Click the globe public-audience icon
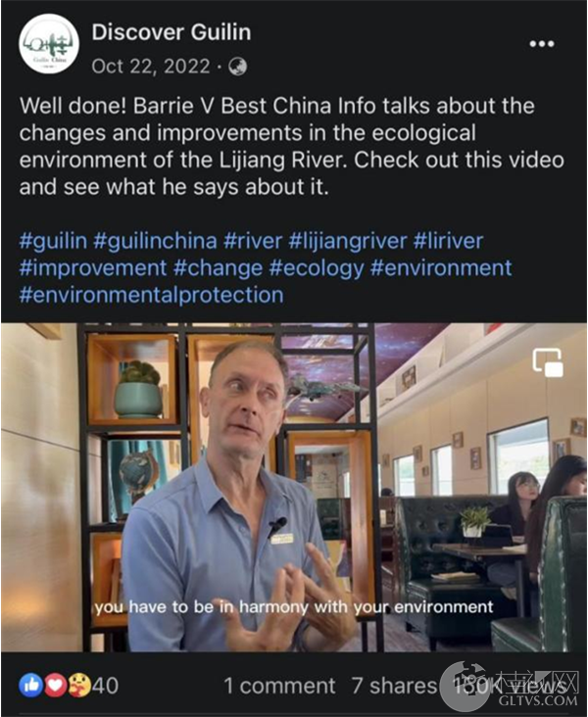The width and height of the screenshot is (588, 717). point(237,67)
